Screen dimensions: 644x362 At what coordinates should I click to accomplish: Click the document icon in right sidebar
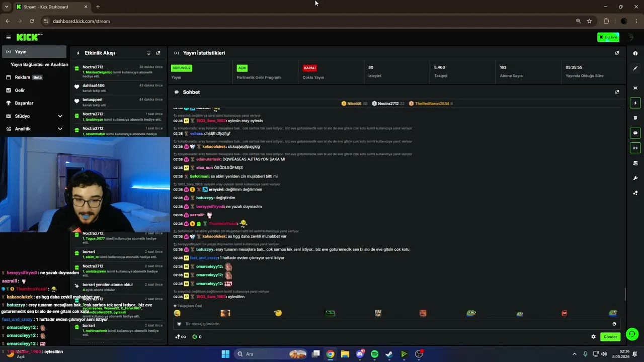coord(635,118)
